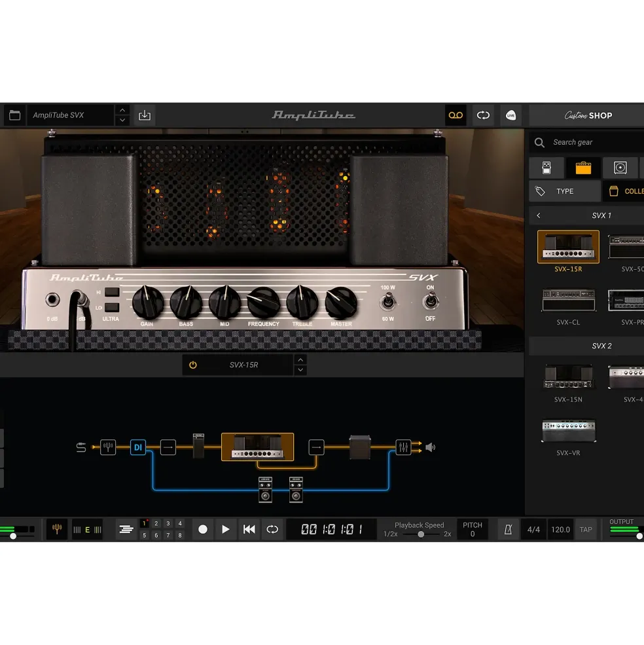Select track 1 in the recorder
The image size is (644, 645).
tap(145, 524)
